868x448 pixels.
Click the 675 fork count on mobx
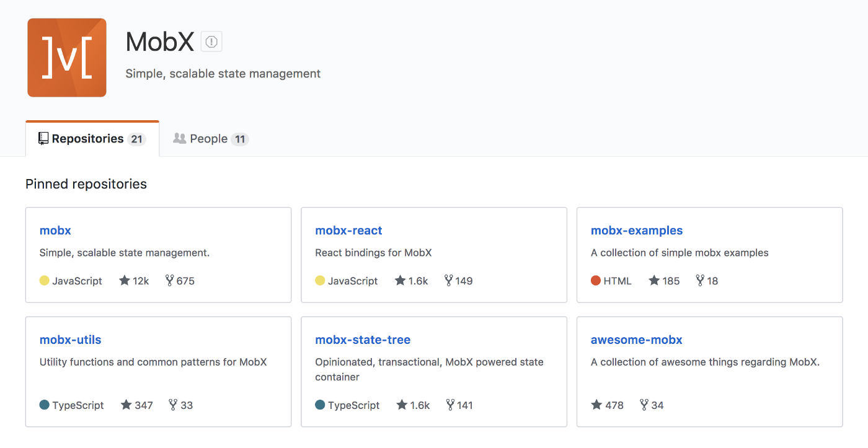tap(187, 280)
